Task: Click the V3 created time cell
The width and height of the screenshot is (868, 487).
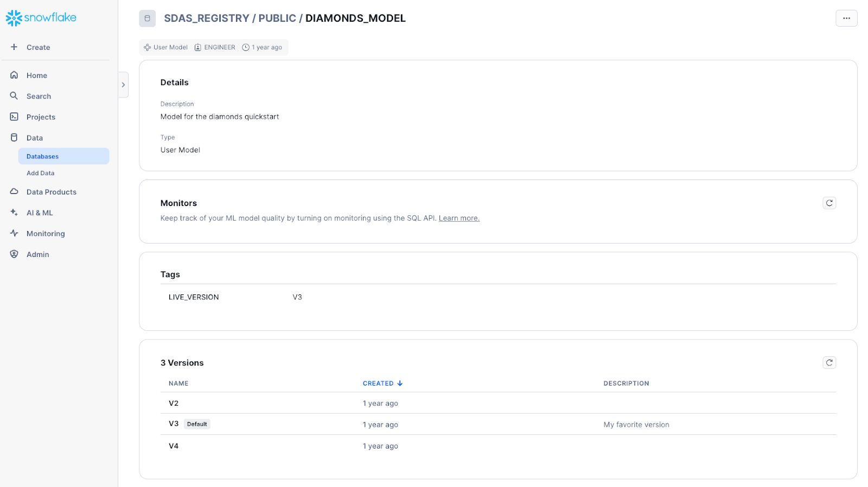Action: (380, 425)
